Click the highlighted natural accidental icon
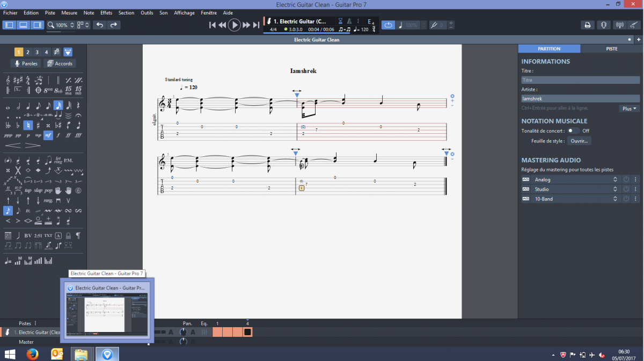 (28, 125)
